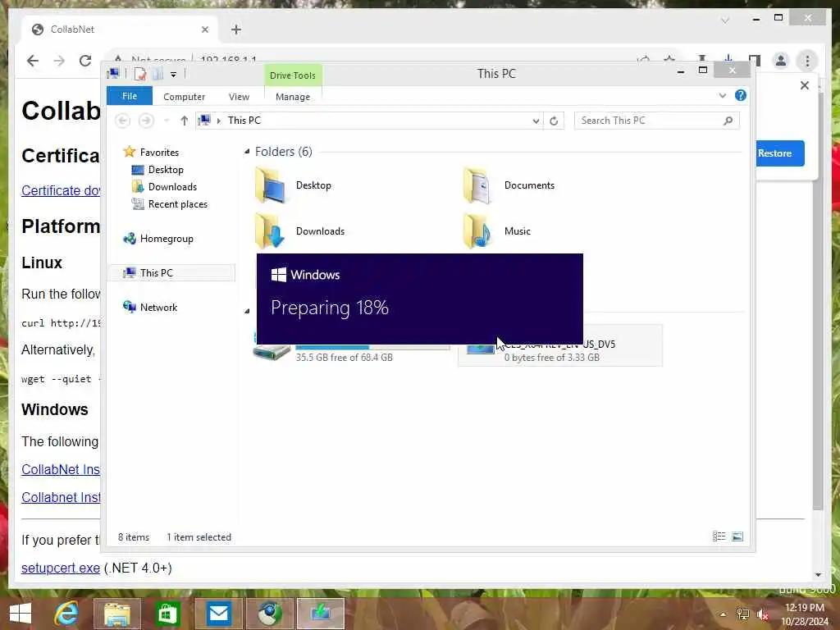
Task: Open the Chrome tab search chevron
Action: pyautogui.click(x=725, y=21)
